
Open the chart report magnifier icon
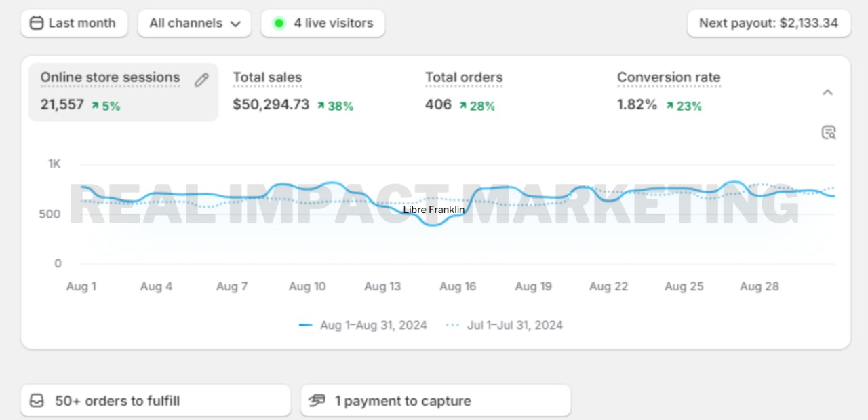pos(828,132)
